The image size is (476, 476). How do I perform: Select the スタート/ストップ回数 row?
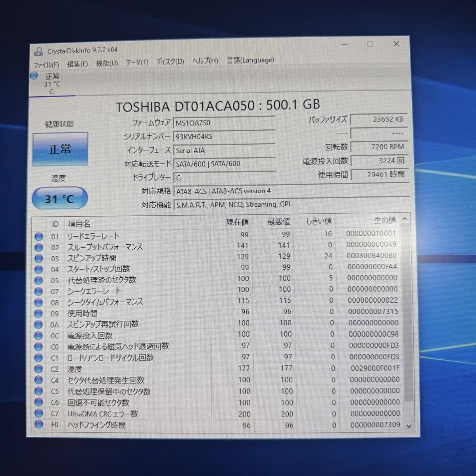point(217,268)
